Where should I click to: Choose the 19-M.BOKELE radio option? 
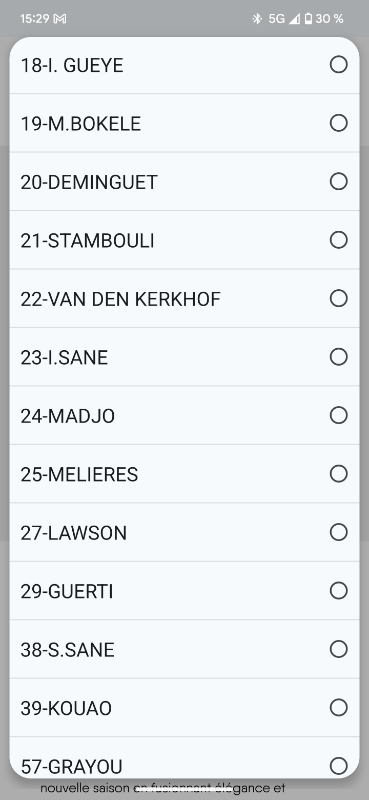click(x=338, y=123)
